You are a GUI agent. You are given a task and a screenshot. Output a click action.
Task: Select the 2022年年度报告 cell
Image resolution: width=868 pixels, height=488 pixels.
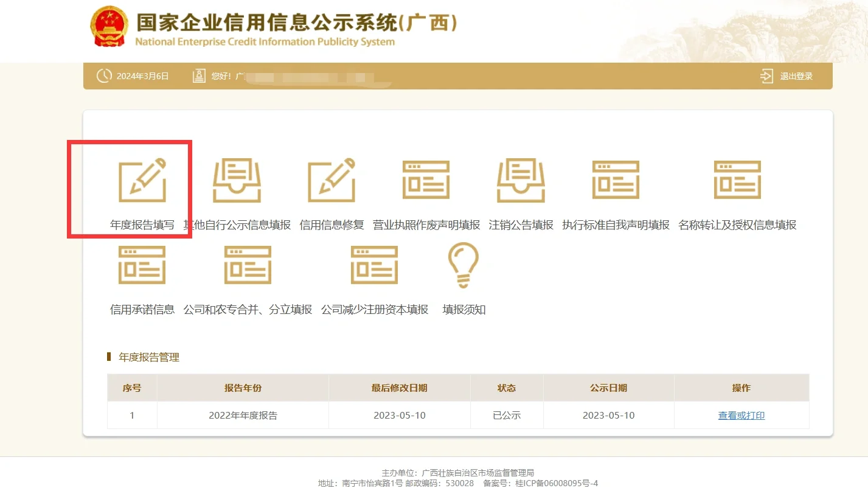click(243, 416)
